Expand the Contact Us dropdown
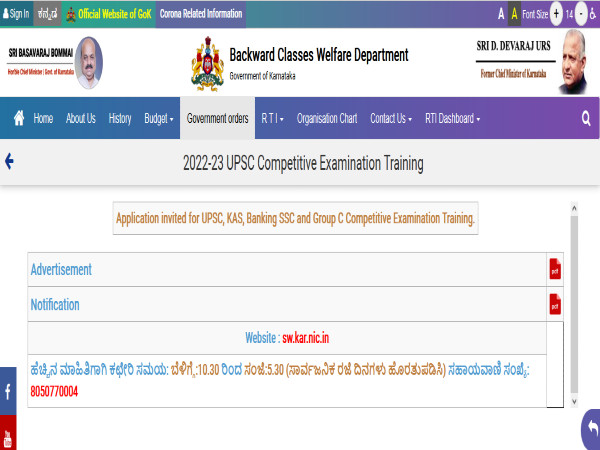 click(x=390, y=118)
